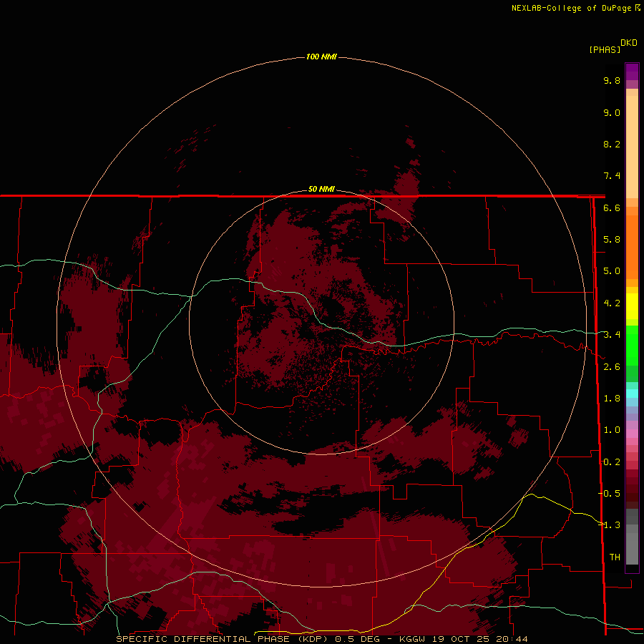This screenshot has height=644, width=644.
Task: Select the 8.2 value on the legend
Action: [612, 144]
